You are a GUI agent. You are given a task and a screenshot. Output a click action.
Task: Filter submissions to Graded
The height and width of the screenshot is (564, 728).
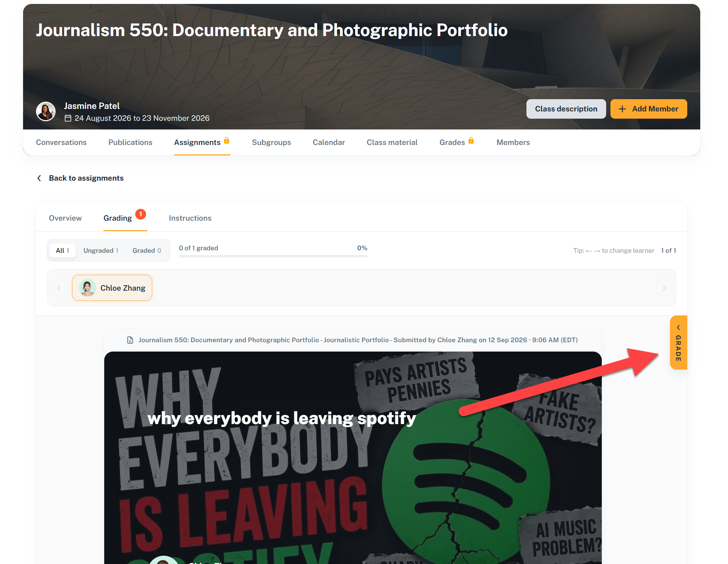coord(147,251)
